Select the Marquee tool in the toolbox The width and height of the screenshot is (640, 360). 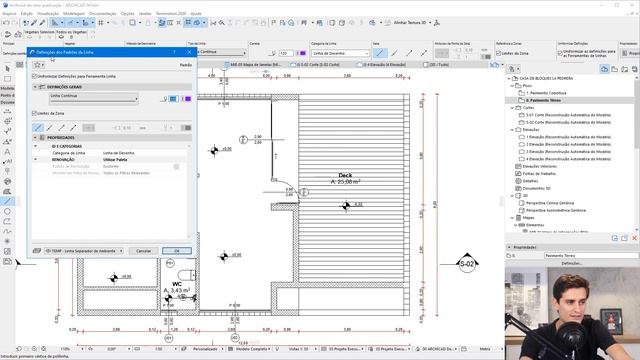7,79
